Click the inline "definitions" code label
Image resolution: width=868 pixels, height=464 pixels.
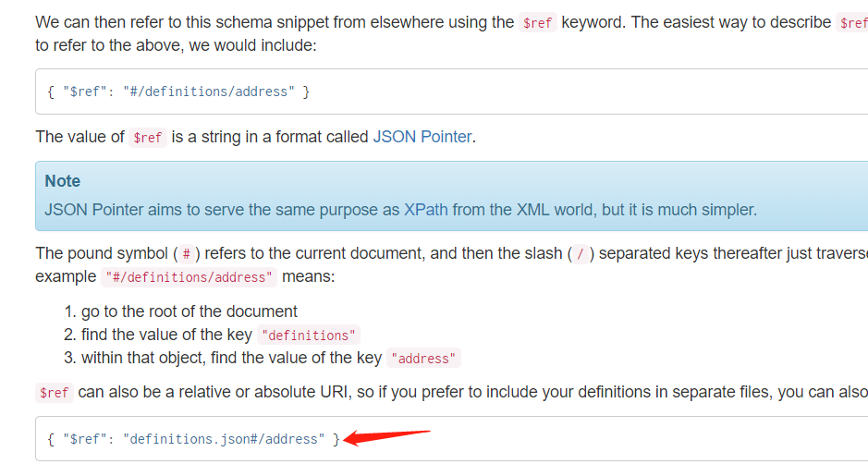tap(309, 335)
